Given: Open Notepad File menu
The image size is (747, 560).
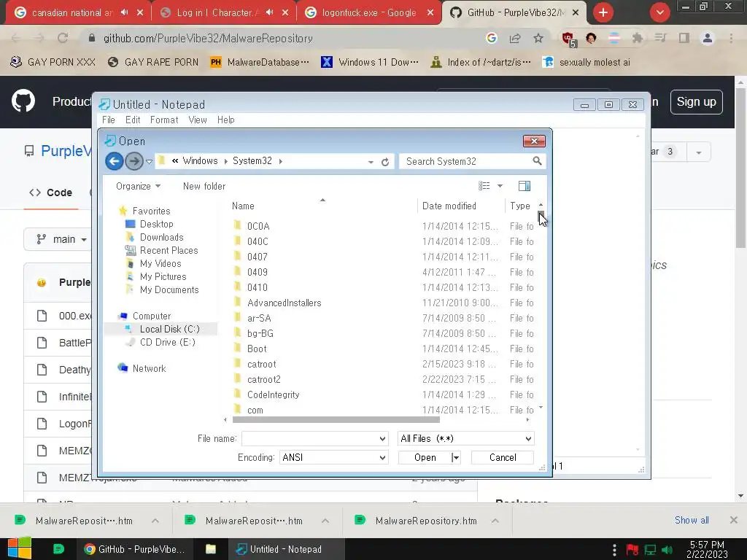Looking at the screenshot, I should coord(109,120).
